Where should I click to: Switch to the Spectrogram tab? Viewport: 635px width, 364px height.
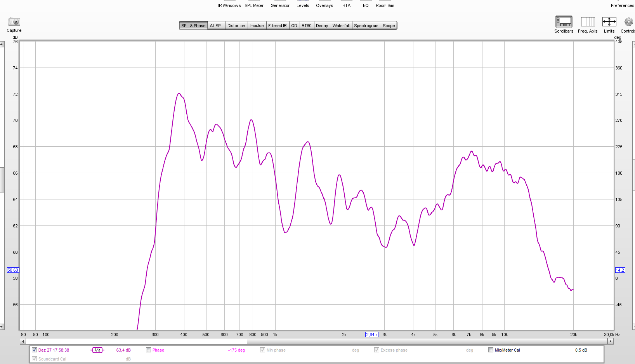(x=366, y=26)
